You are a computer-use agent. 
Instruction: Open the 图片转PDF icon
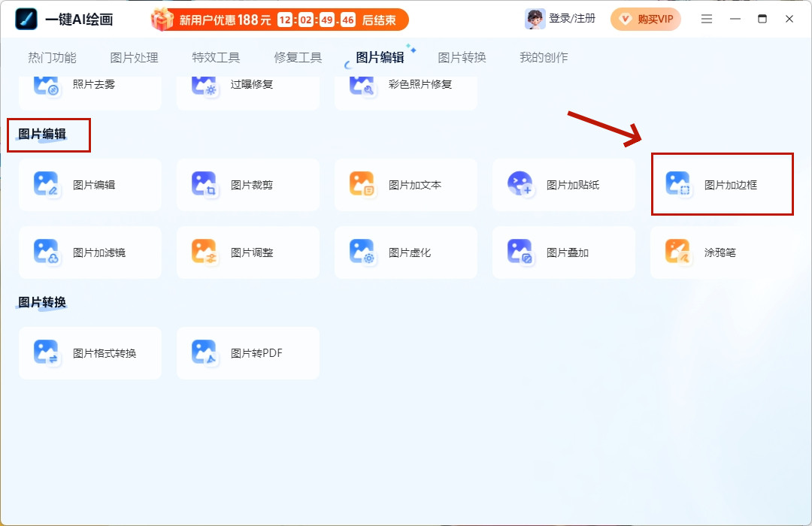(x=205, y=352)
